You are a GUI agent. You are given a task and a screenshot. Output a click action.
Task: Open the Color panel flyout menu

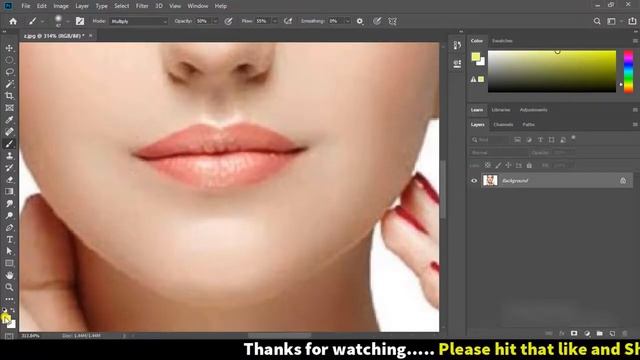[x=635, y=41]
